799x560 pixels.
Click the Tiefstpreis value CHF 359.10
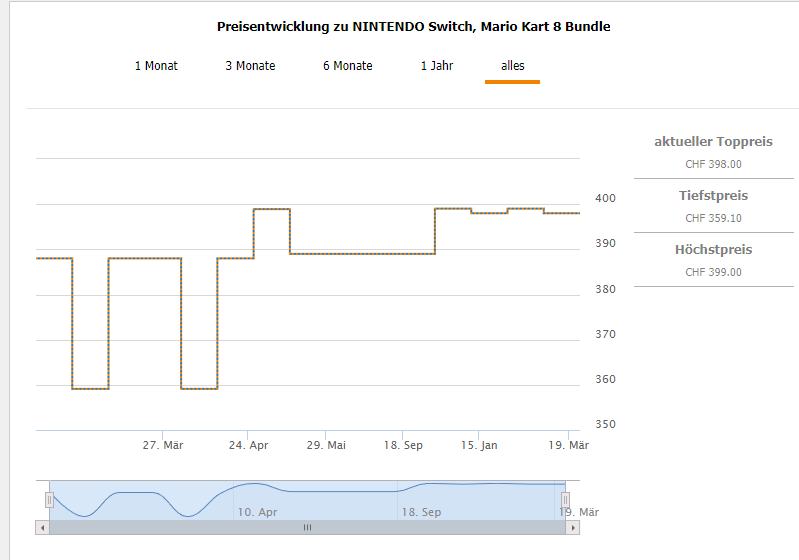[713, 218]
